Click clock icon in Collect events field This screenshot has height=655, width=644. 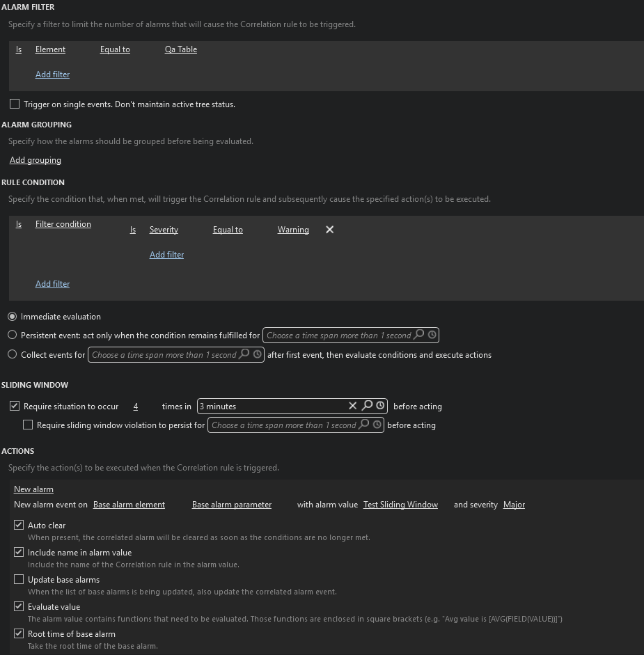coord(258,354)
